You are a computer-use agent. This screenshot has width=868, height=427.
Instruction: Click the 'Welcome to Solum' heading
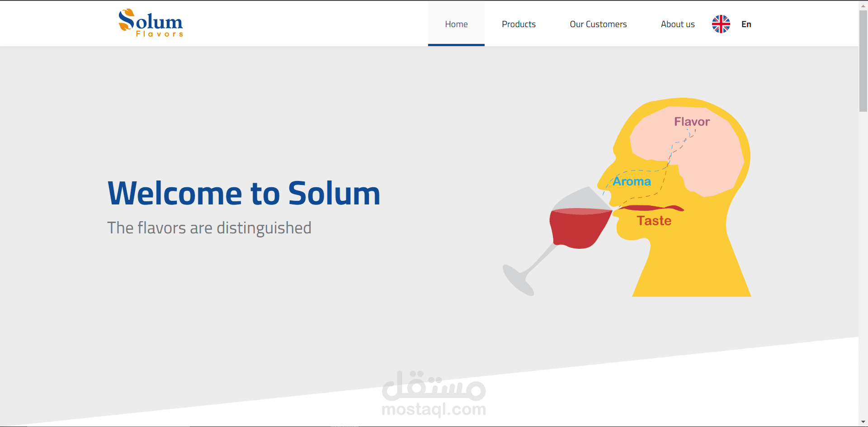[x=243, y=193]
